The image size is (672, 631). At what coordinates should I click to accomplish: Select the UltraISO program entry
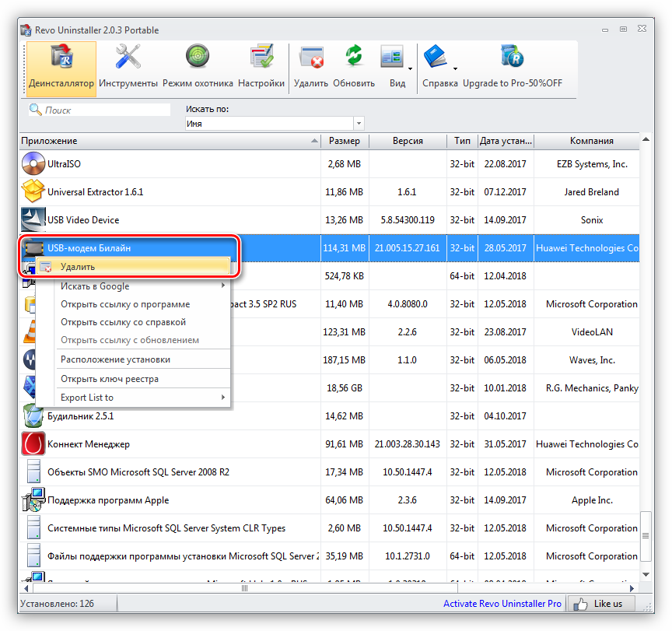click(x=64, y=164)
